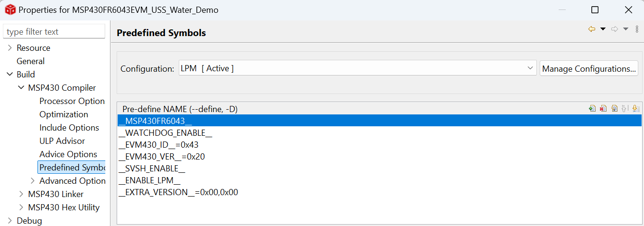Open the three-dot view menu
Image resolution: width=644 pixels, height=226 pixels.
pos(637,29)
